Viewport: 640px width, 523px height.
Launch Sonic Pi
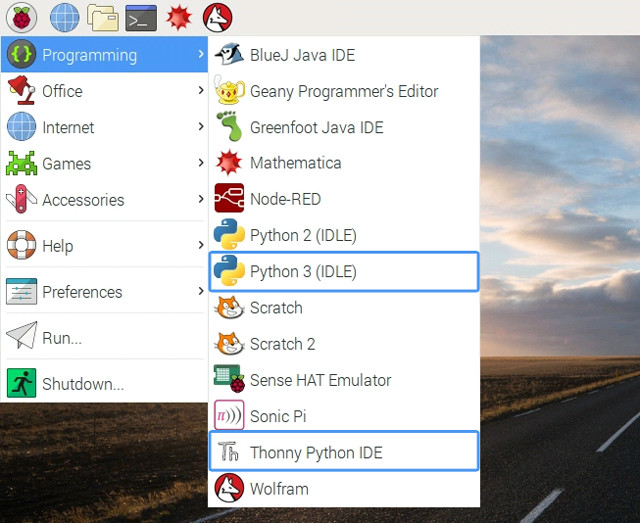pos(344,416)
